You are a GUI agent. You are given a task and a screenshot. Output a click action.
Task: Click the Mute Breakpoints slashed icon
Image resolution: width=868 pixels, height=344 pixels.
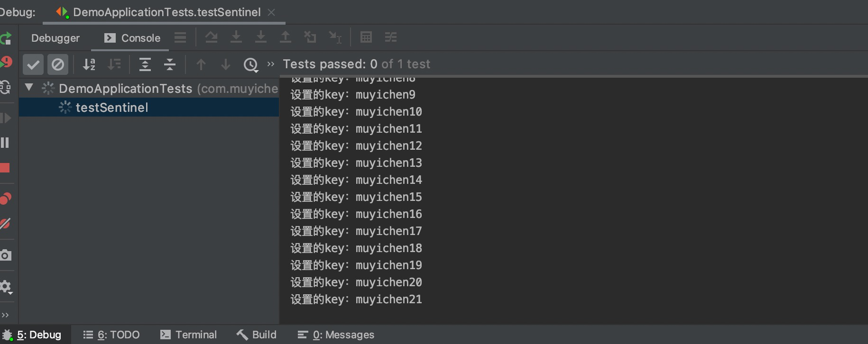pyautogui.click(x=5, y=223)
